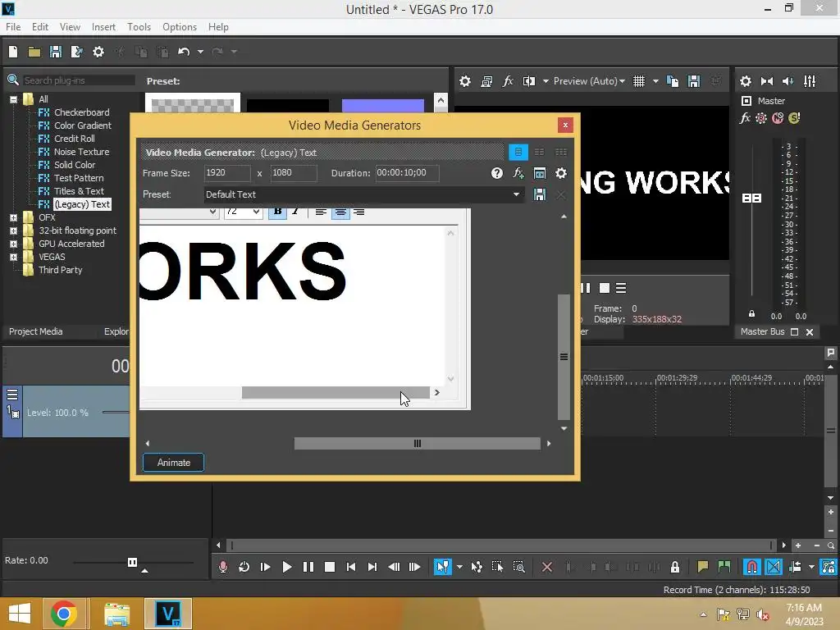The height and width of the screenshot is (630, 840).
Task: Stop playback in the transport bar
Action: coord(330,567)
